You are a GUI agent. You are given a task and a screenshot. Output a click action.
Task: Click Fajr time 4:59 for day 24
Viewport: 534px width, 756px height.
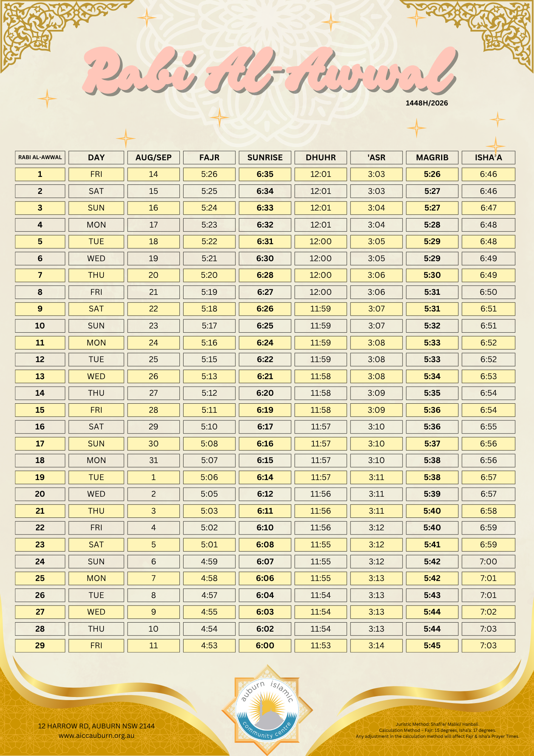(x=209, y=561)
